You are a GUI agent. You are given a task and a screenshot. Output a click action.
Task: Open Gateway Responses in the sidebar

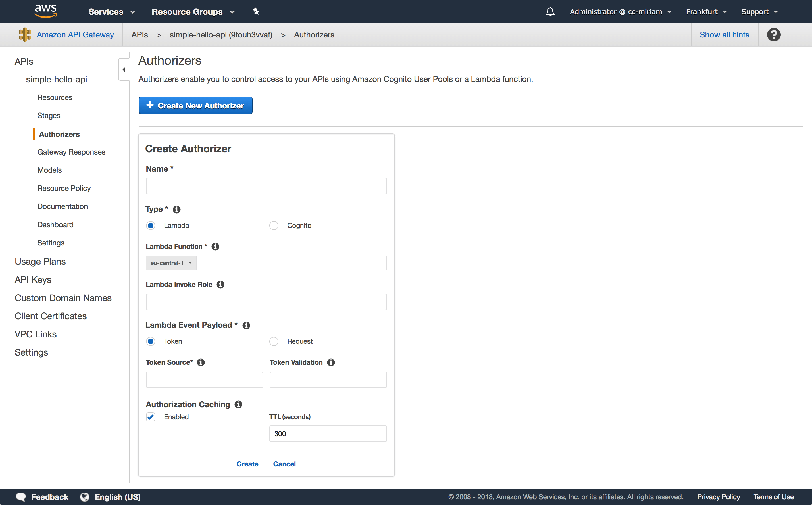point(71,152)
